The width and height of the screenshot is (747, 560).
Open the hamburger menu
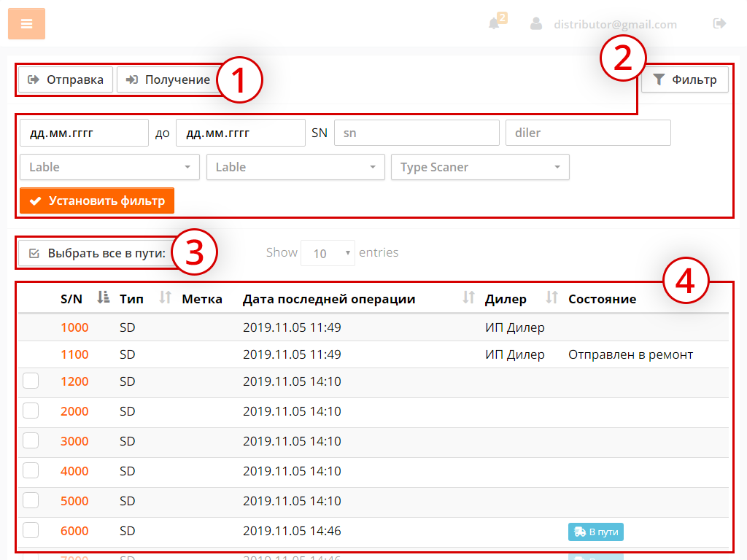tap(26, 24)
